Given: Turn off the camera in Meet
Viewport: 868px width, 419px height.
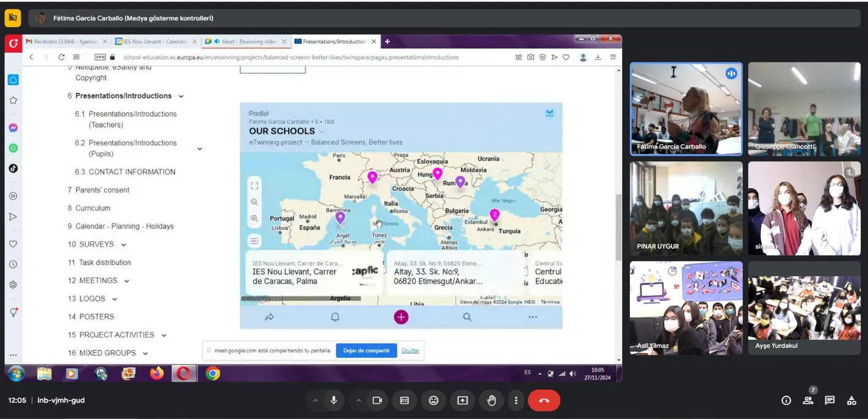Looking at the screenshot, I should coord(377,401).
